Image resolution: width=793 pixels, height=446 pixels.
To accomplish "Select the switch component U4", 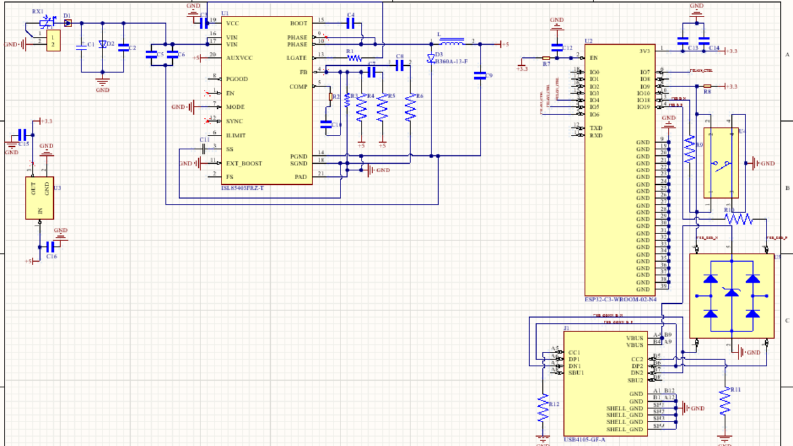I will click(721, 163).
